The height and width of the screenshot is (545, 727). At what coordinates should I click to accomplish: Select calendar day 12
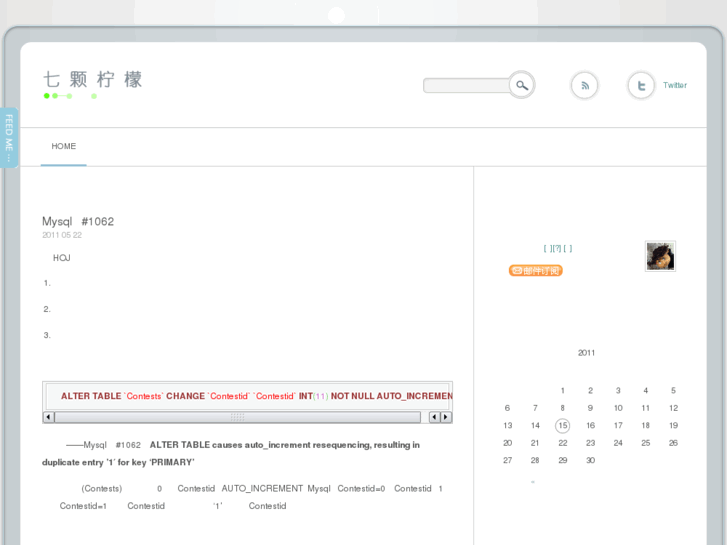point(673,408)
